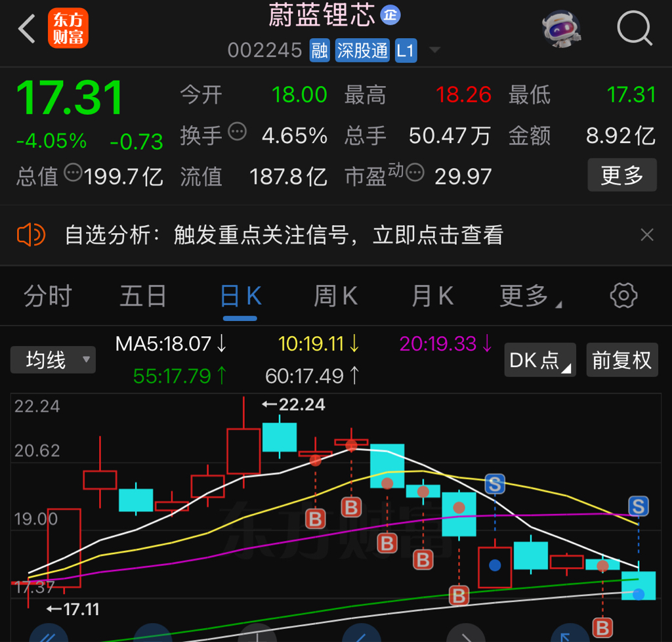Open DK点 signal selector
This screenshot has width=672, height=642.
tap(540, 360)
